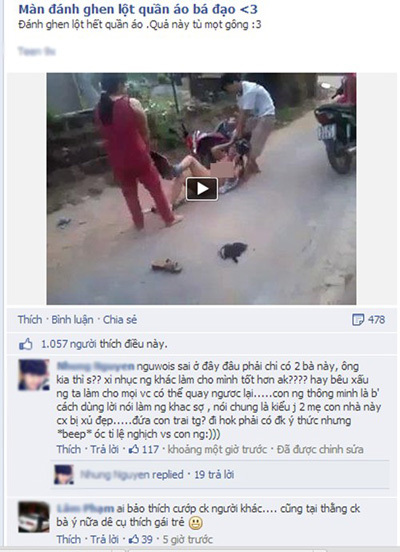Click Trả lời on the second comment
The image size is (400, 552).
tap(104, 539)
